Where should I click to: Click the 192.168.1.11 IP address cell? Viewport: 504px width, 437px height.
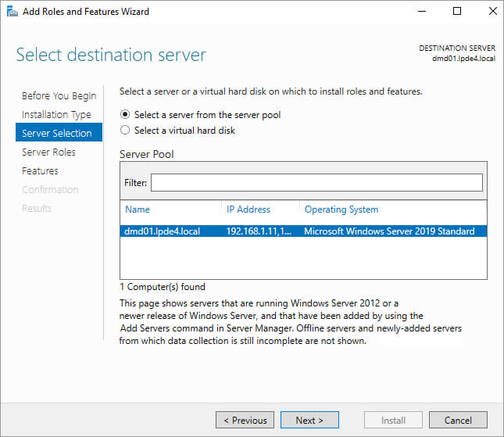259,231
